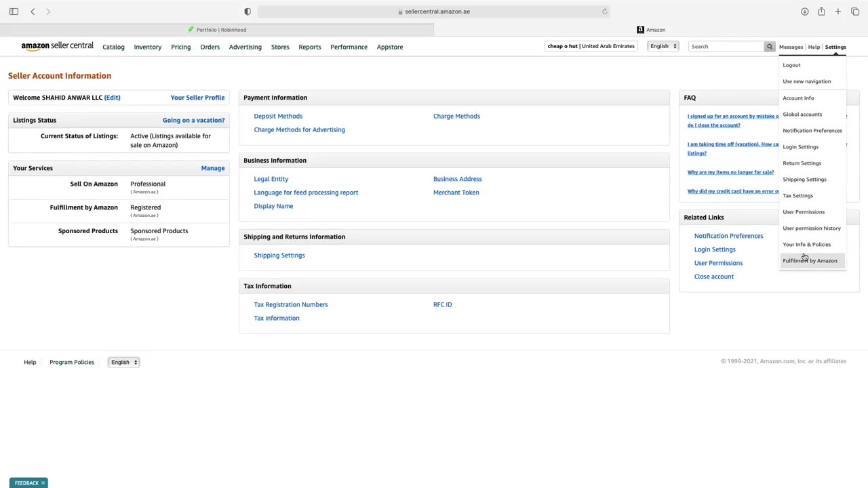Screen dimensions: 868x488
Task: Click the Amazon Seller Central logo
Action: 57,46
